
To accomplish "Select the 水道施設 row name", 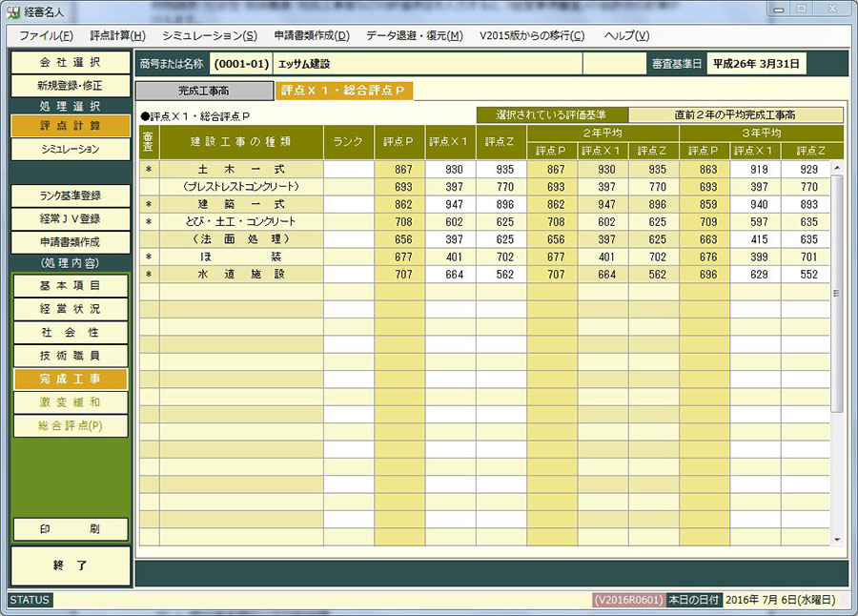I will [x=241, y=275].
